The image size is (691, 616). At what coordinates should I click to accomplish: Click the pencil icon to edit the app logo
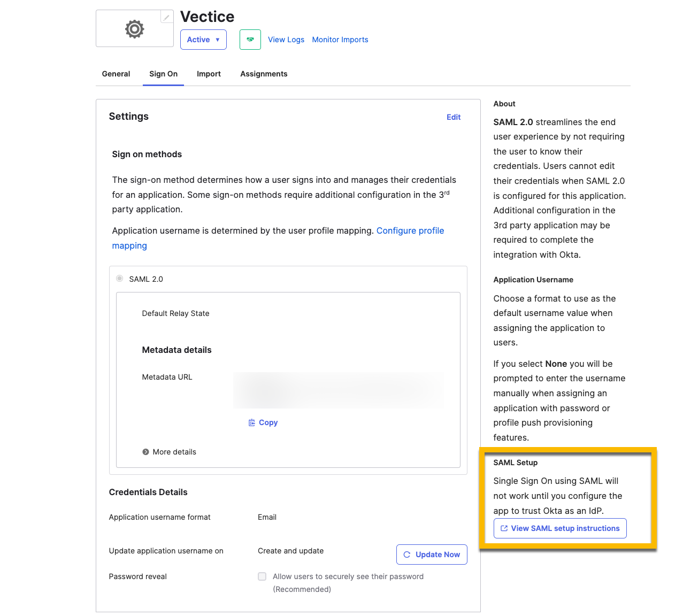tap(167, 18)
